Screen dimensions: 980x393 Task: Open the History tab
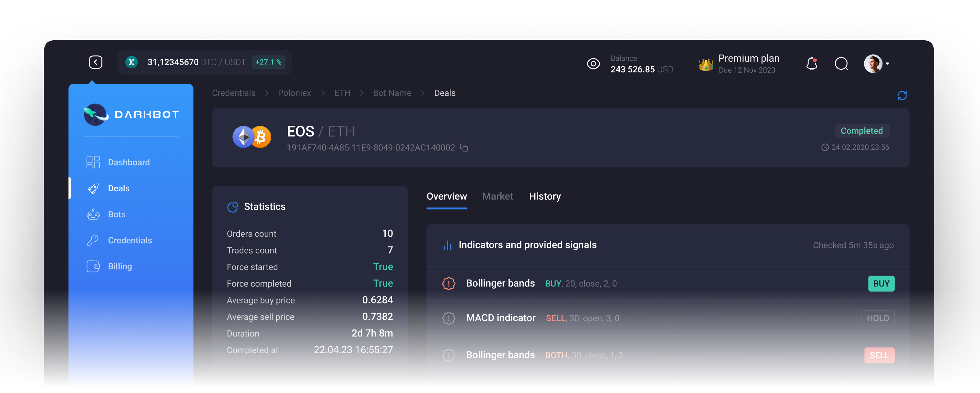pyautogui.click(x=545, y=196)
